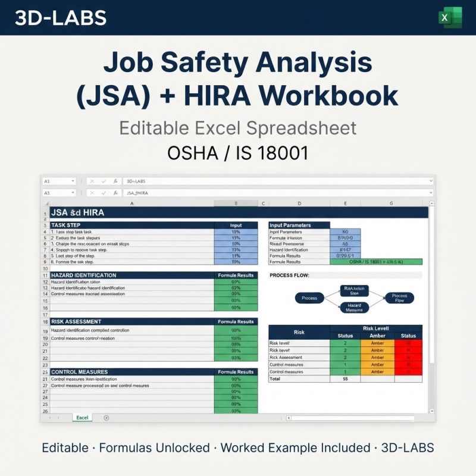This screenshot has width=476, height=476.
Task: Select the Eacel sheet tab
Action: pyautogui.click(x=82, y=418)
